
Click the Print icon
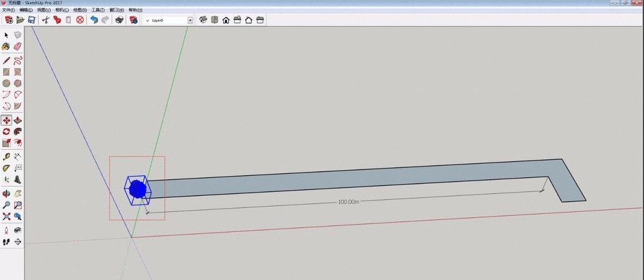(119, 20)
